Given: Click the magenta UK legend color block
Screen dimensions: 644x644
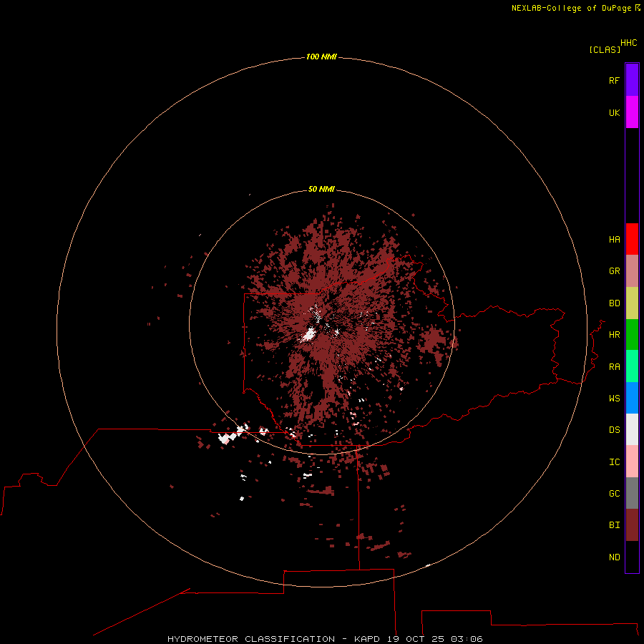Looking at the screenshot, I should (x=632, y=112).
